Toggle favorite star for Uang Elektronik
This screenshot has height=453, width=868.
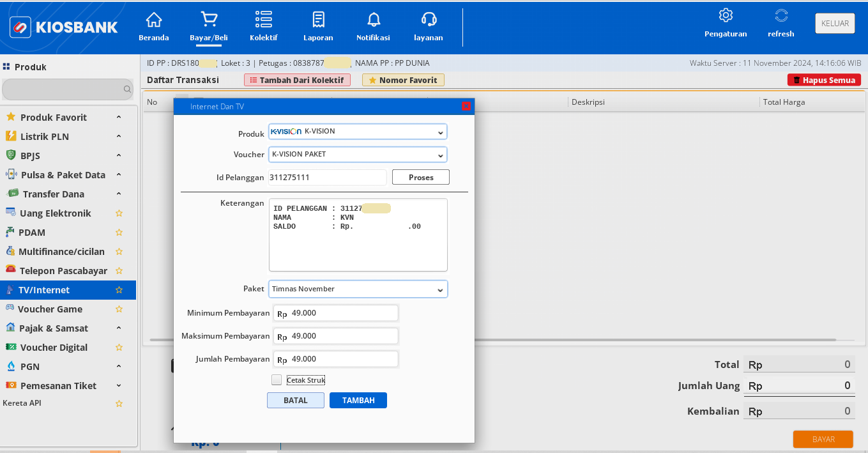click(119, 213)
